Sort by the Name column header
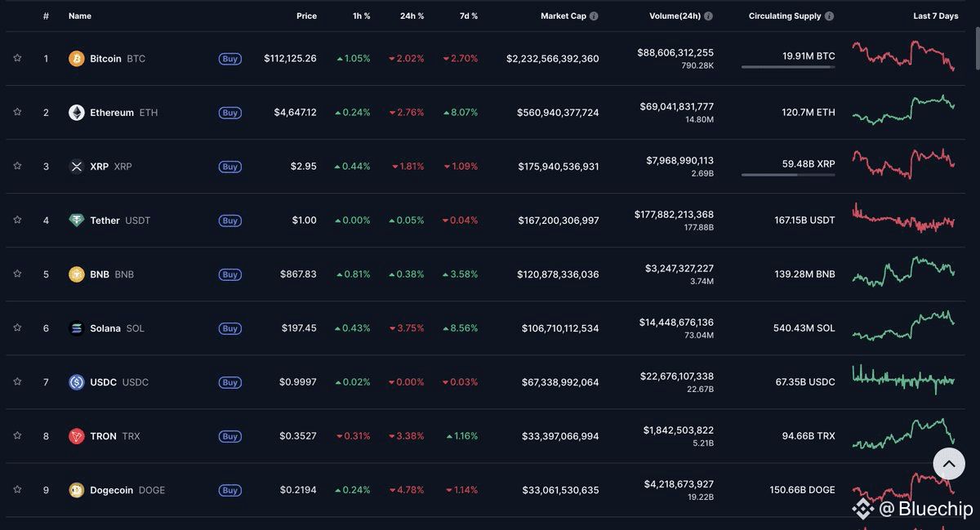This screenshot has width=980, height=530. [80, 16]
